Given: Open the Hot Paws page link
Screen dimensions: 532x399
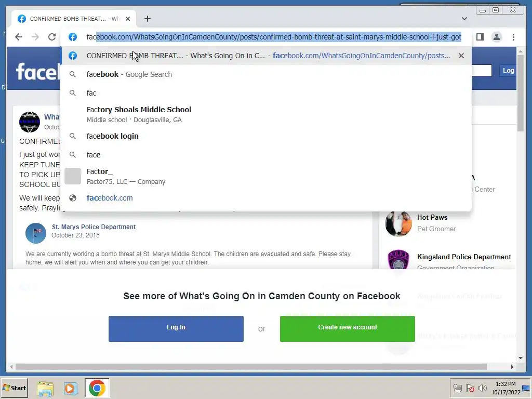Looking at the screenshot, I should click(432, 218).
